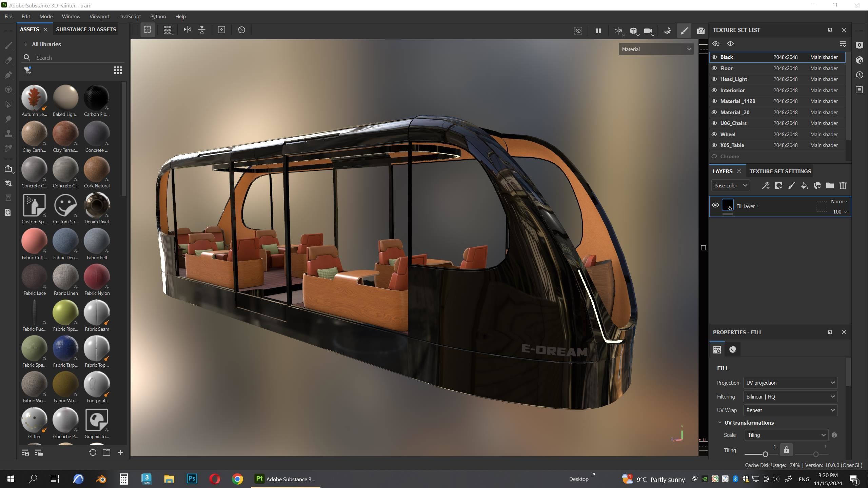
Task: Add an effect with the magic wand icon
Action: pyautogui.click(x=766, y=185)
